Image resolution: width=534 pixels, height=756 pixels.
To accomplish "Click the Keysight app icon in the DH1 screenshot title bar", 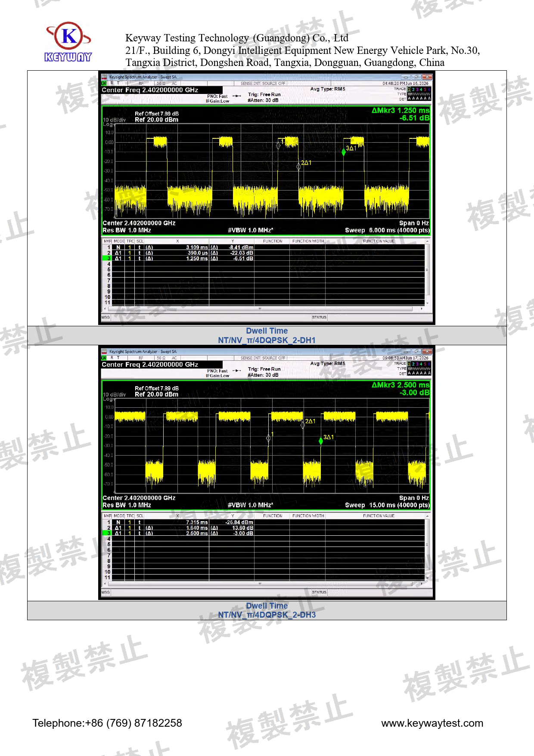I will (104, 77).
